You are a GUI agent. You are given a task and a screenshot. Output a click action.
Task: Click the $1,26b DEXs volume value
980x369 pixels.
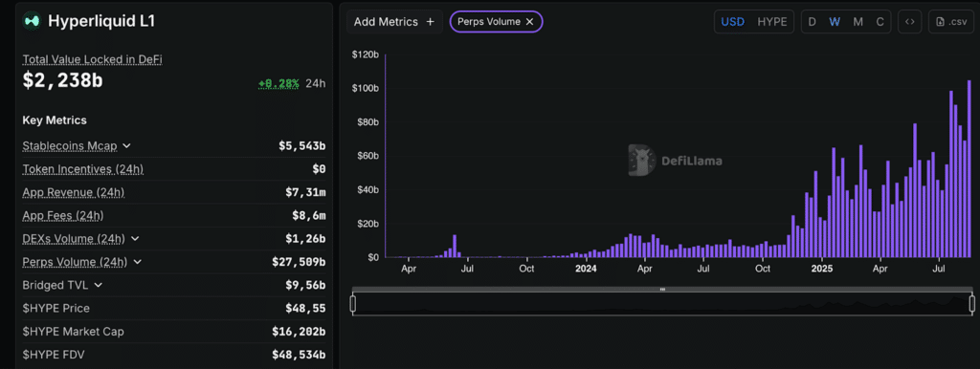click(x=305, y=238)
